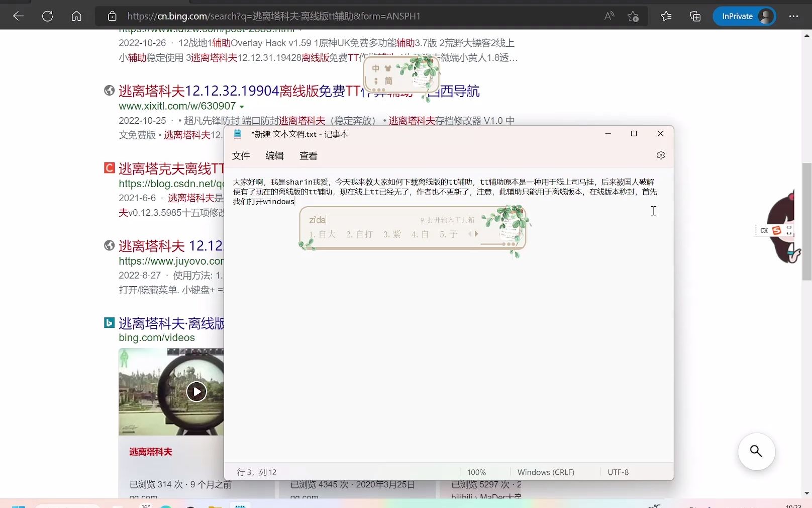Open Notepad 编辑 menu
Image resolution: width=812 pixels, height=508 pixels.
pyautogui.click(x=274, y=156)
